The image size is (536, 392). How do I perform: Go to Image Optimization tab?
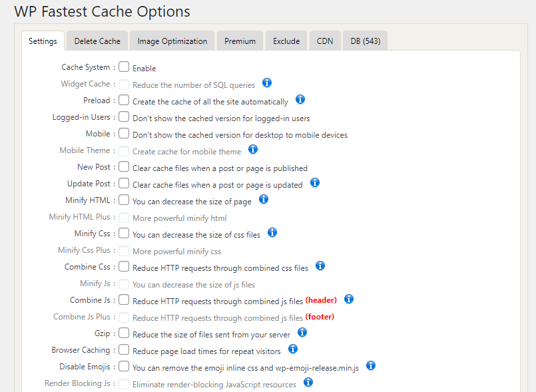coord(172,41)
